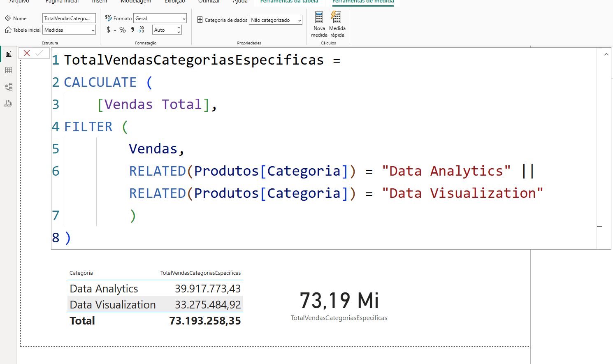Open the Tabela inicial Medidas dropdown
This screenshot has width=613, height=364.
pyautogui.click(x=69, y=30)
